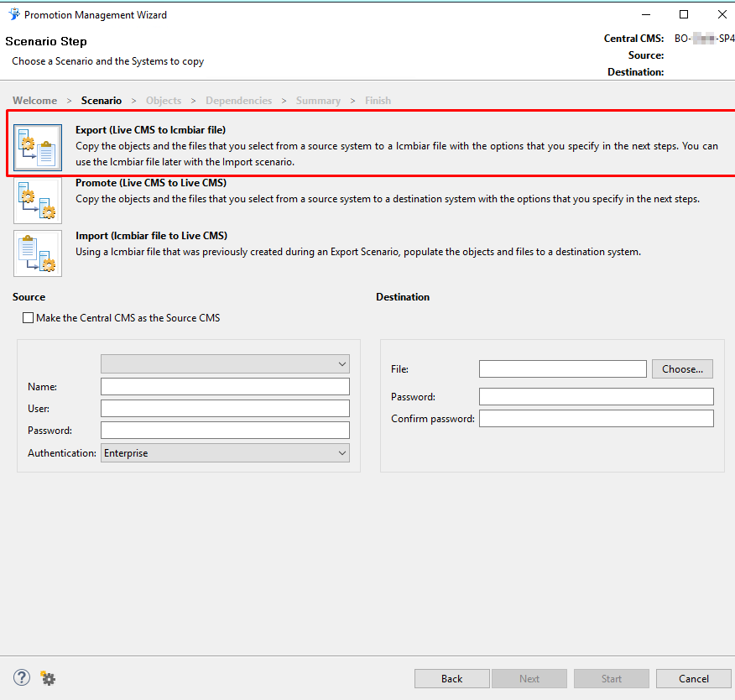Focus the source Name input field
This screenshot has height=700, width=735.
pyautogui.click(x=225, y=386)
